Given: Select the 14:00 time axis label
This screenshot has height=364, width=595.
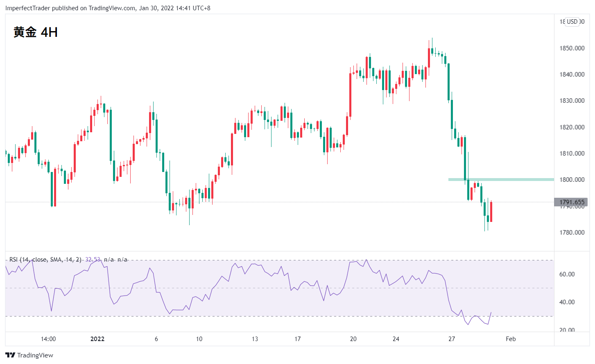Looking at the screenshot, I should (48, 339).
